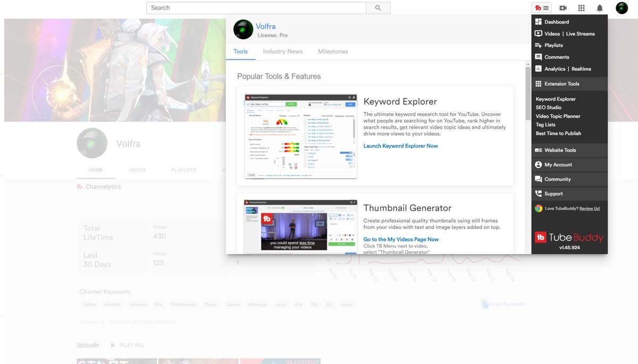
Task: Open the YouTube apps grid icon
Action: click(581, 8)
